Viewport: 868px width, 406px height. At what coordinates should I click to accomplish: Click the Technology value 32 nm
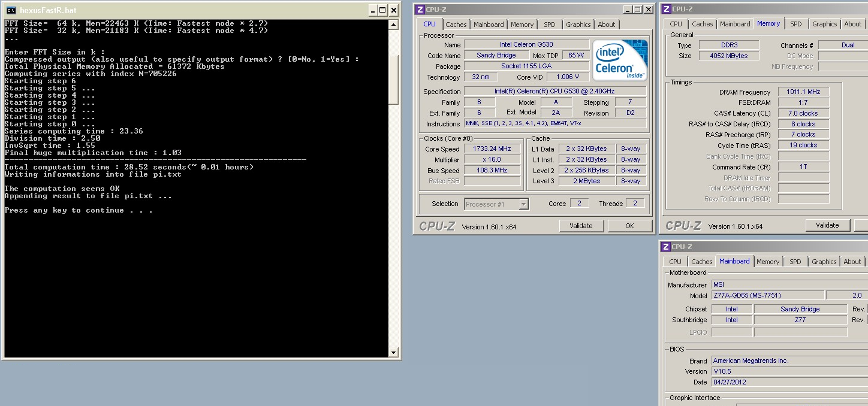(481, 77)
